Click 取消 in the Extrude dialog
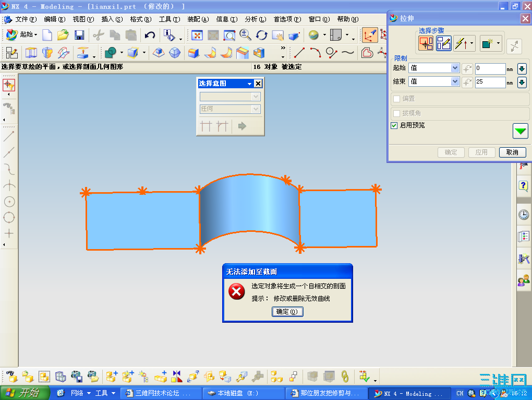Screen dimensions: 532x400 512,152
